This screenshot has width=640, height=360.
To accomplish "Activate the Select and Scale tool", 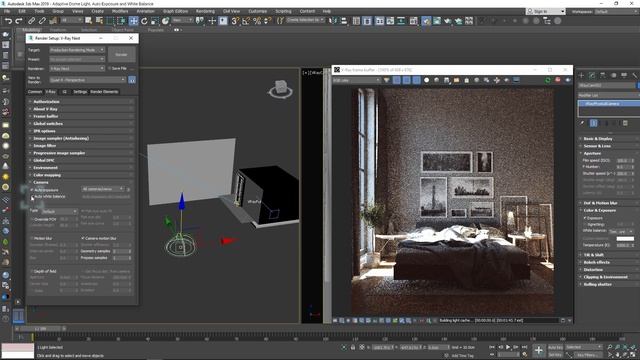I will coord(155,21).
